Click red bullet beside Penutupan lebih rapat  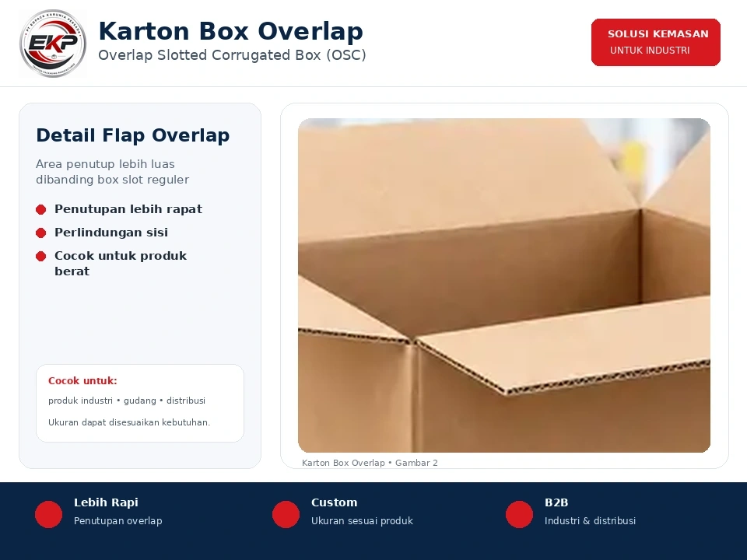(41, 209)
